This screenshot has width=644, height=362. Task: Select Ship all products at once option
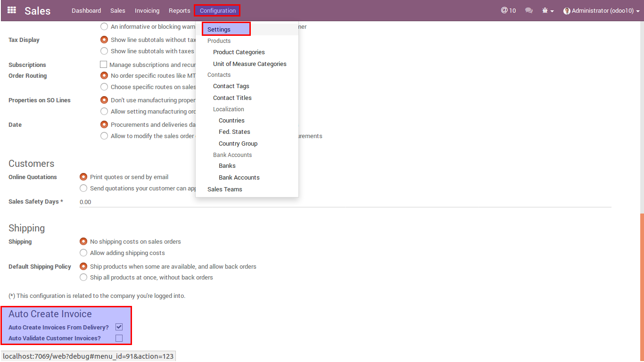click(83, 277)
